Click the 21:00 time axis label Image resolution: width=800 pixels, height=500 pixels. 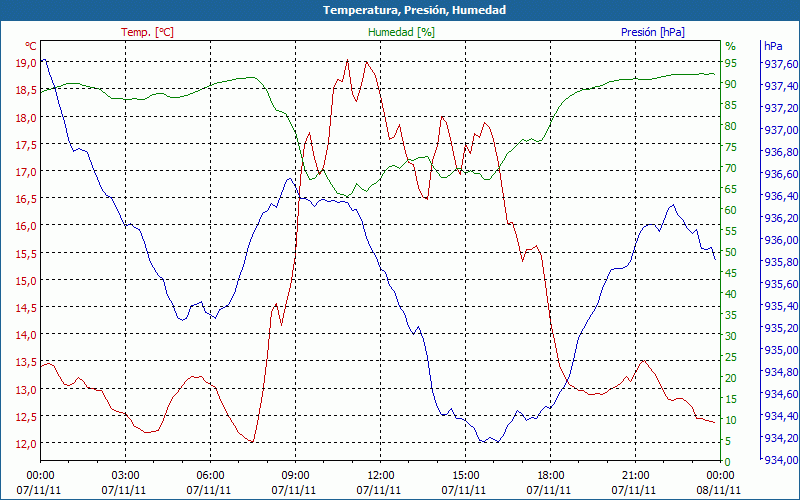636,476
